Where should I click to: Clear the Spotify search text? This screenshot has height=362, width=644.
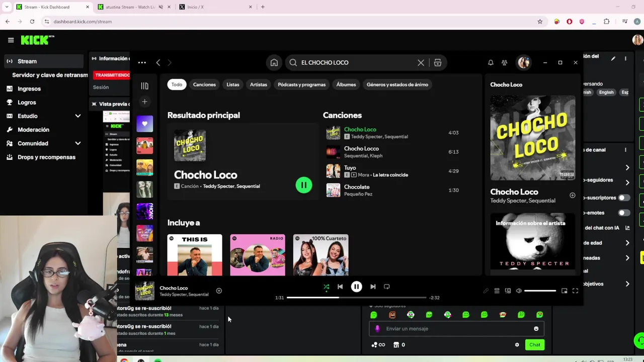(421, 62)
